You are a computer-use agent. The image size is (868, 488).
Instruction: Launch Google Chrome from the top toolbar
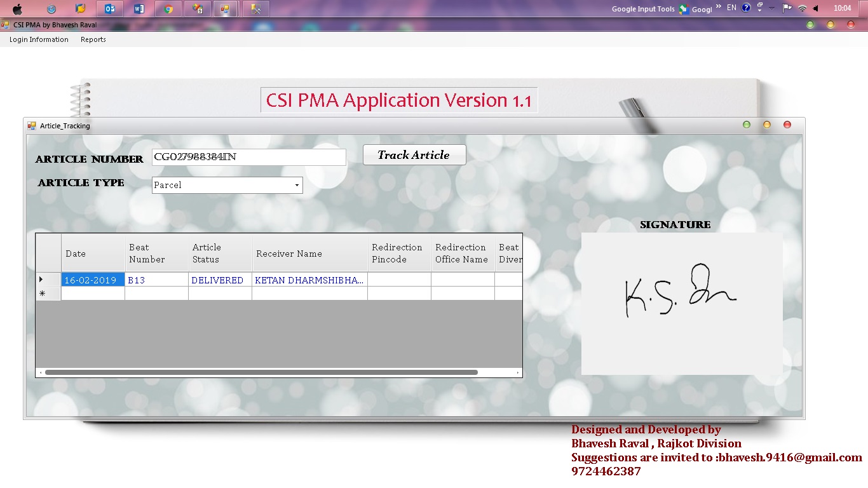(x=168, y=8)
